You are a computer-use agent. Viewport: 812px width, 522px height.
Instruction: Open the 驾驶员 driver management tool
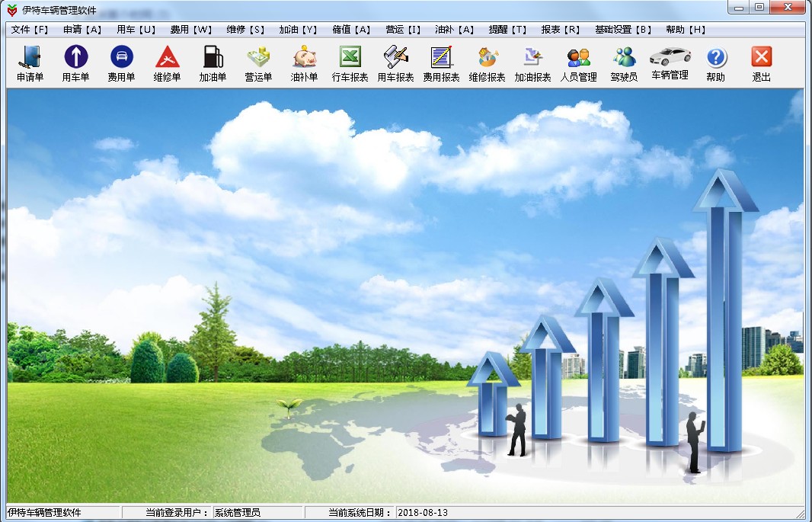pyautogui.click(x=623, y=62)
